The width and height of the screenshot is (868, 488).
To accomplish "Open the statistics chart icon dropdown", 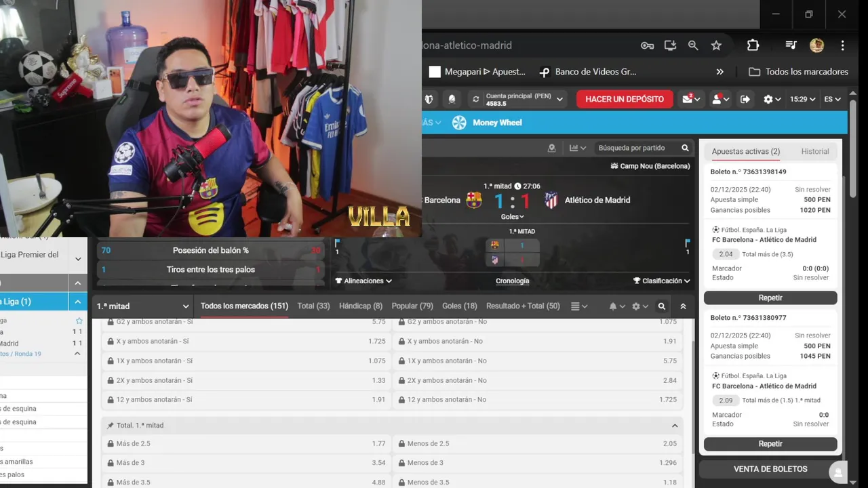I will point(578,148).
